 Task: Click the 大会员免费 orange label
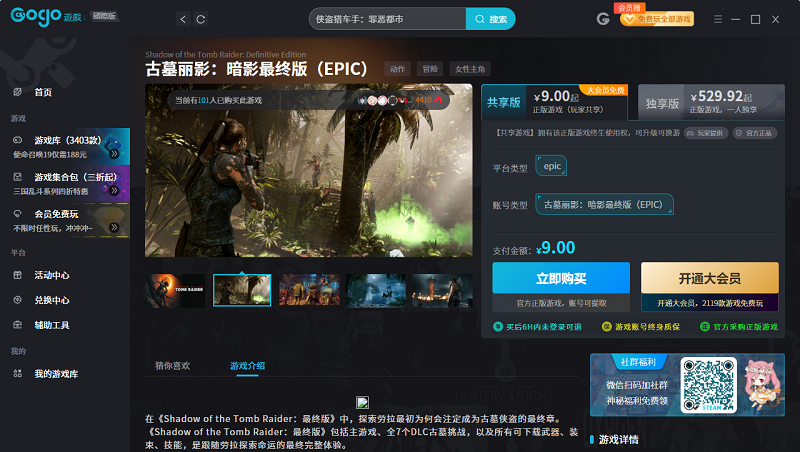605,90
